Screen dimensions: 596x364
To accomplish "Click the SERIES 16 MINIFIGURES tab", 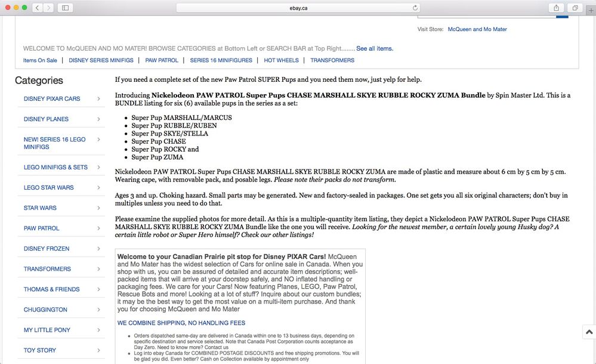I will click(222, 60).
